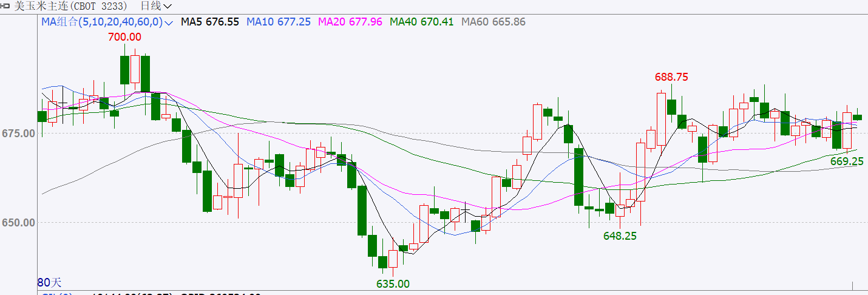Select the MA10 677.25 value label
Screen dimensions: 868x295
tap(279, 22)
